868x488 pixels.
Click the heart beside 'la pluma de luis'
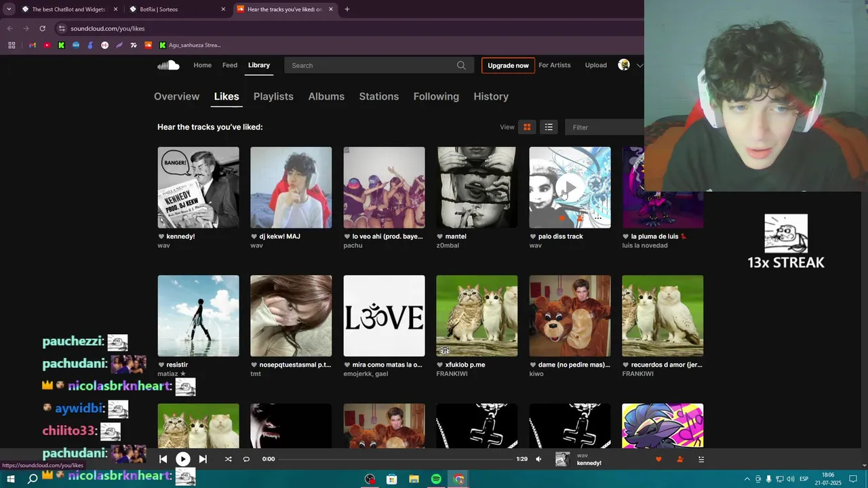(626, 237)
